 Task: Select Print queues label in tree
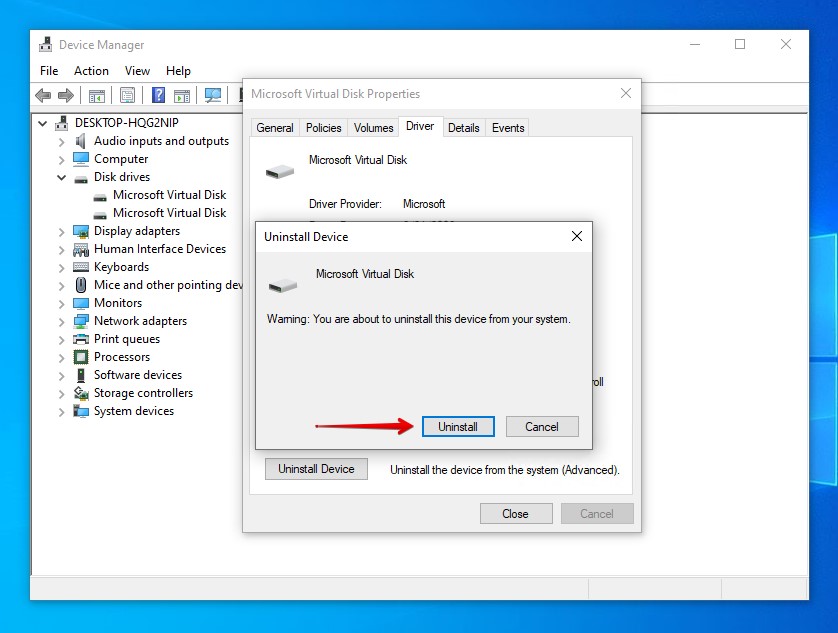[127, 339]
